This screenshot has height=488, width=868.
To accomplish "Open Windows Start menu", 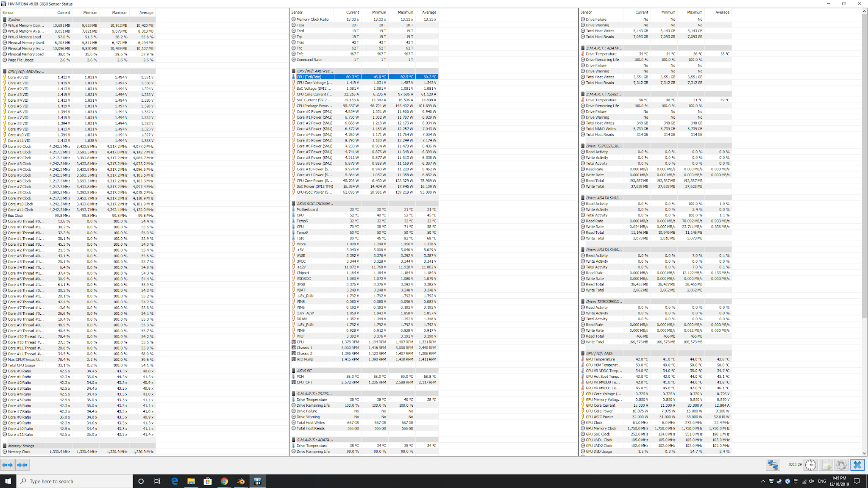I will pyautogui.click(x=8, y=481).
